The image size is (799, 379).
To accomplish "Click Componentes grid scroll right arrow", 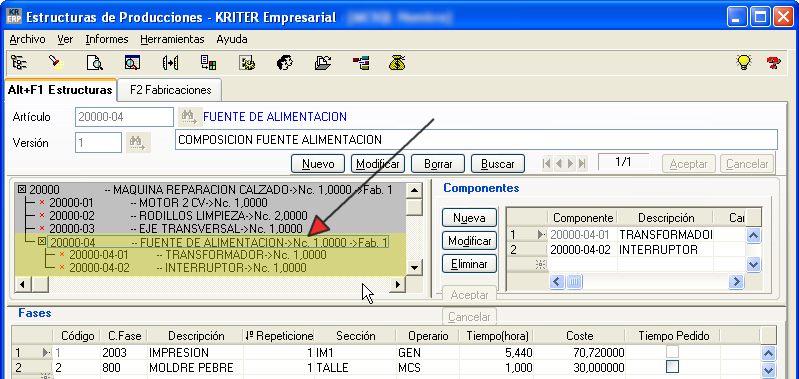I will point(736,282).
